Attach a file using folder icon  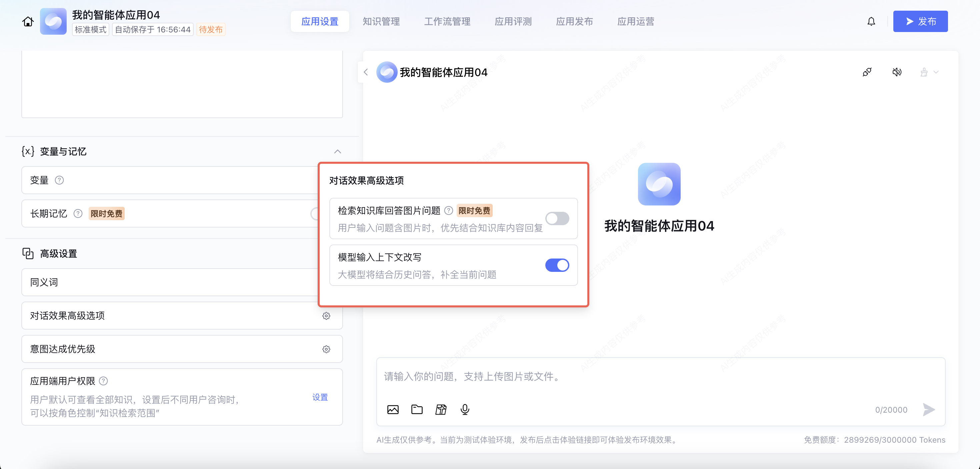pyautogui.click(x=417, y=410)
